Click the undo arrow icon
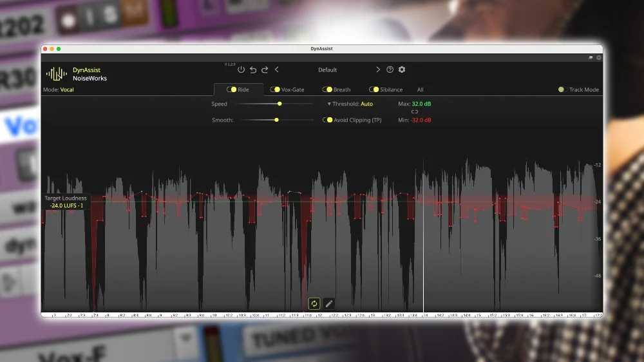Viewport: 644px width, 362px height. (x=253, y=70)
